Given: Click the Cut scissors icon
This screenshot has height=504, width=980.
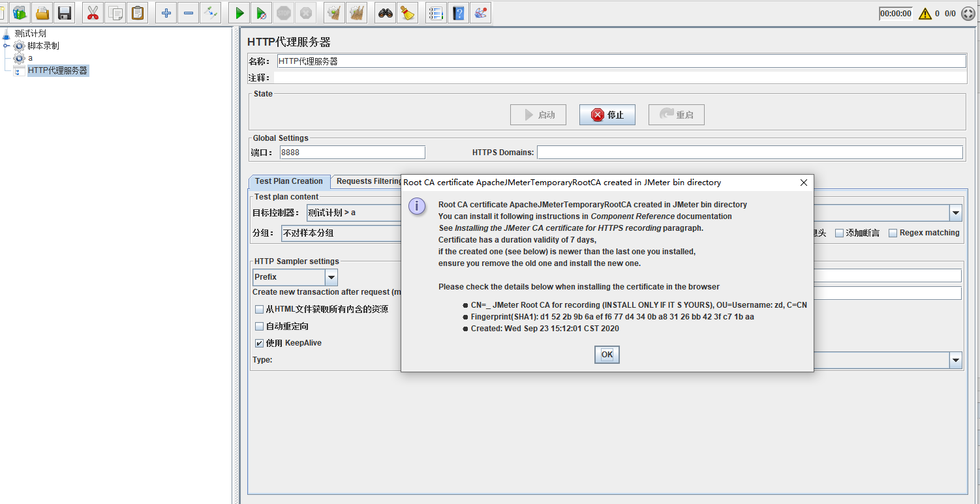Looking at the screenshot, I should 93,12.
